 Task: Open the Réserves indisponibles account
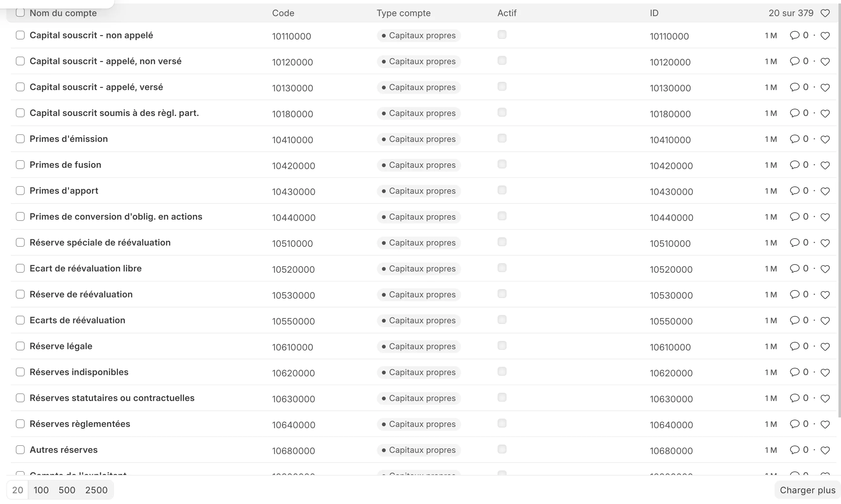(x=79, y=372)
